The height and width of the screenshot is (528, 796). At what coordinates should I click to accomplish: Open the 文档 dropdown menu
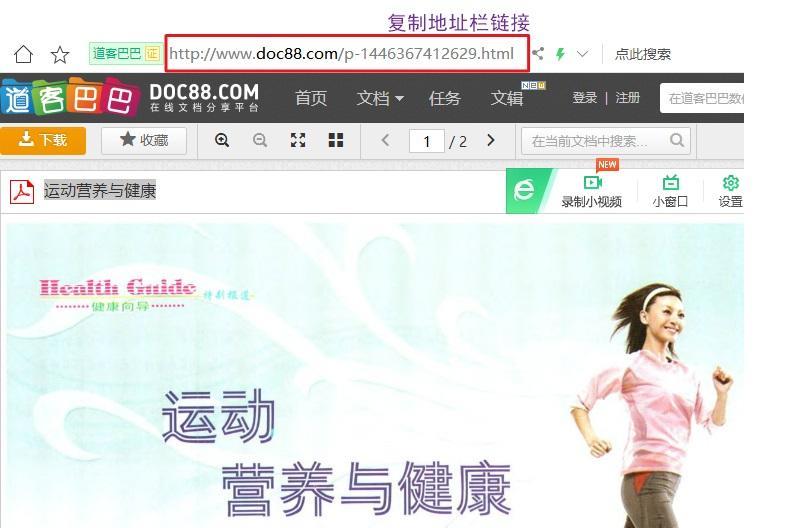coord(380,98)
